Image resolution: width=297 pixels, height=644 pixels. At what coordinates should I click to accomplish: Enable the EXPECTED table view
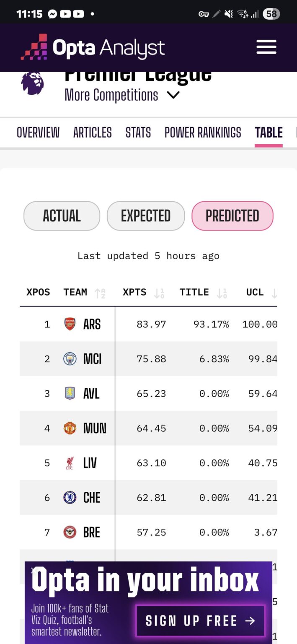tap(146, 216)
